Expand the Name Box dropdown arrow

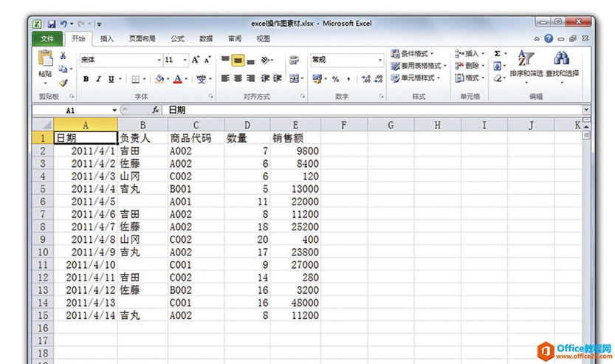[x=114, y=110]
